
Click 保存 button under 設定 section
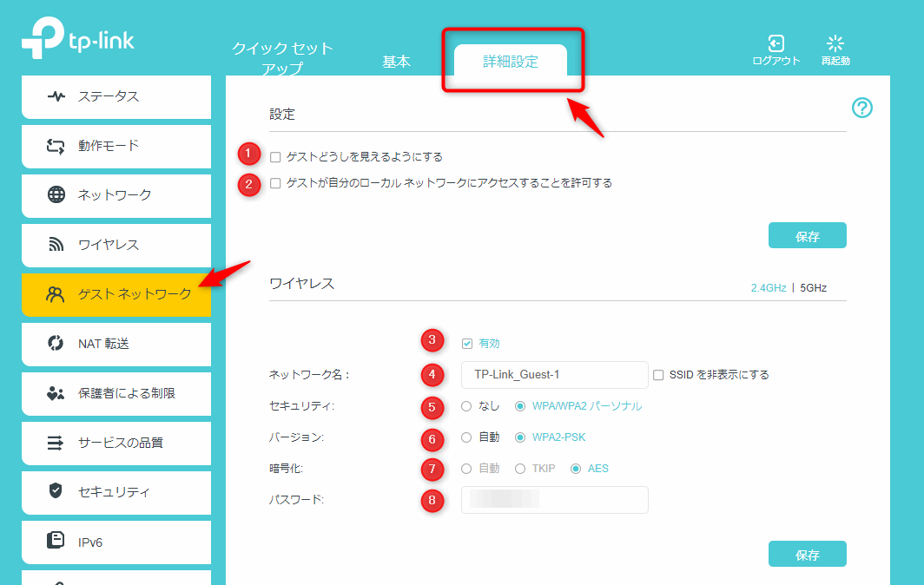(808, 236)
